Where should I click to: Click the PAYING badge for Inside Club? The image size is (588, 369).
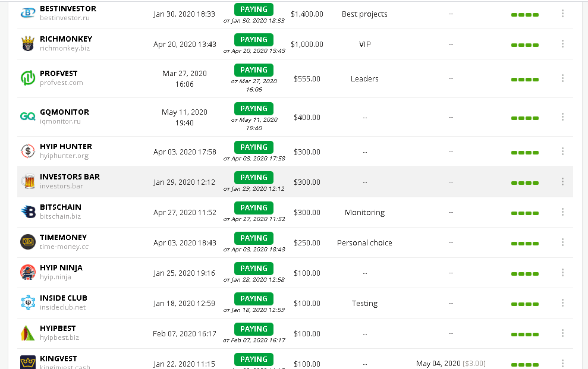click(x=254, y=299)
